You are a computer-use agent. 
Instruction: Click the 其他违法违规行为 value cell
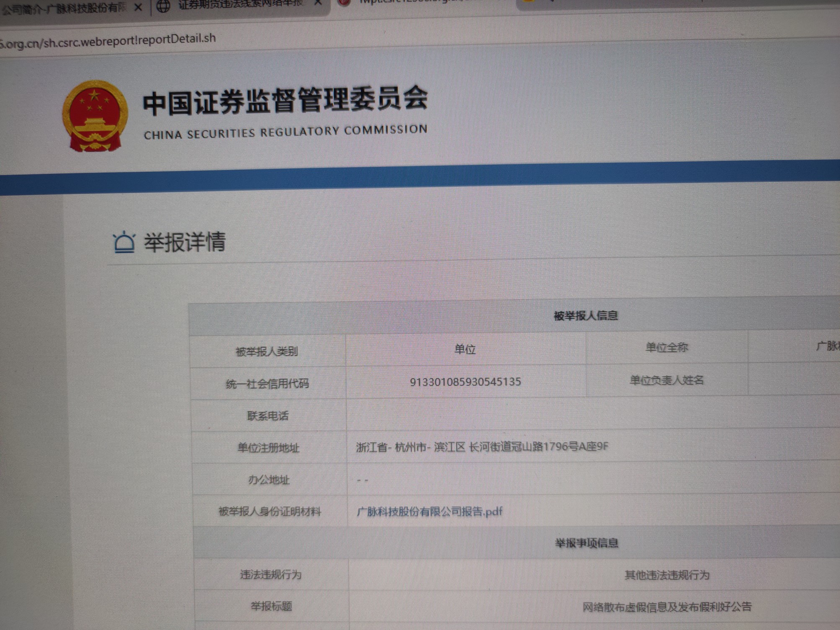pyautogui.click(x=667, y=575)
